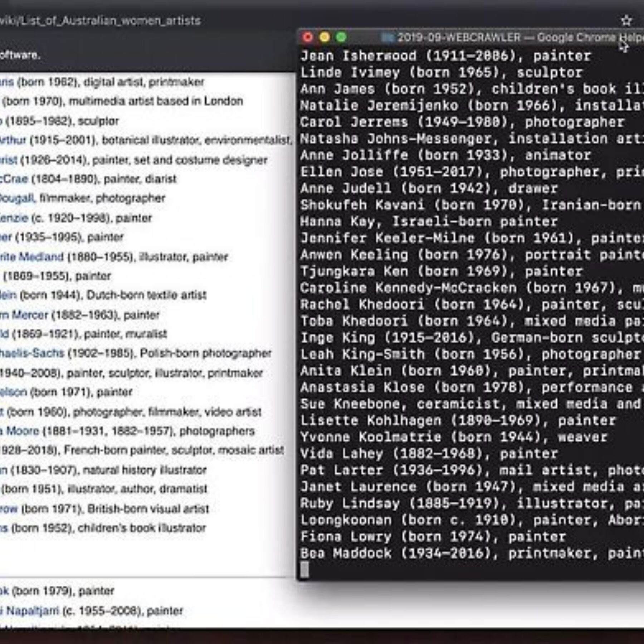Click the terminal line Fiona Lowry

pyautogui.click(x=433, y=536)
